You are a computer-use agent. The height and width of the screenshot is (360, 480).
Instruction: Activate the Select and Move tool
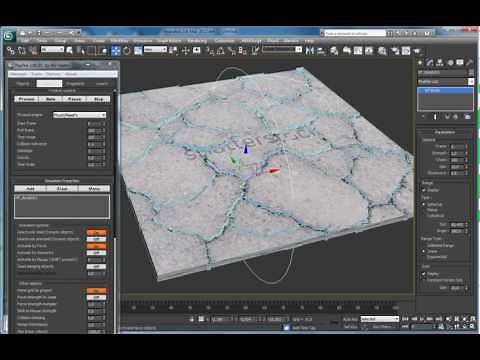[115, 51]
